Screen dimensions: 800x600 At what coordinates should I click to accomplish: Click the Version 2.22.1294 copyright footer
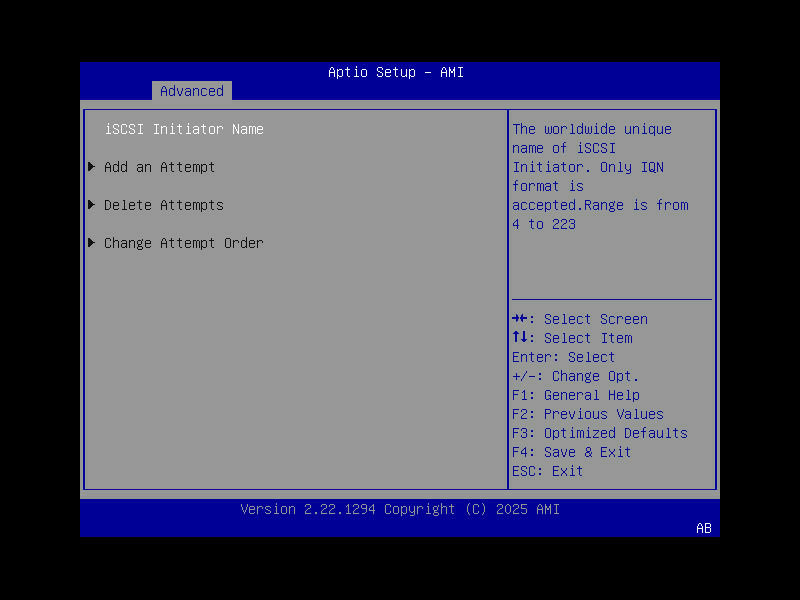click(399, 509)
